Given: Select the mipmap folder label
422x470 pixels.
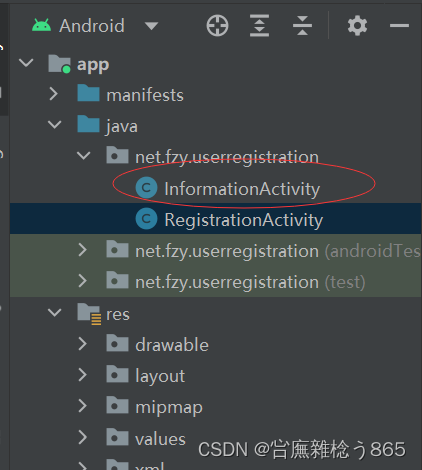Looking at the screenshot, I should click(169, 408).
